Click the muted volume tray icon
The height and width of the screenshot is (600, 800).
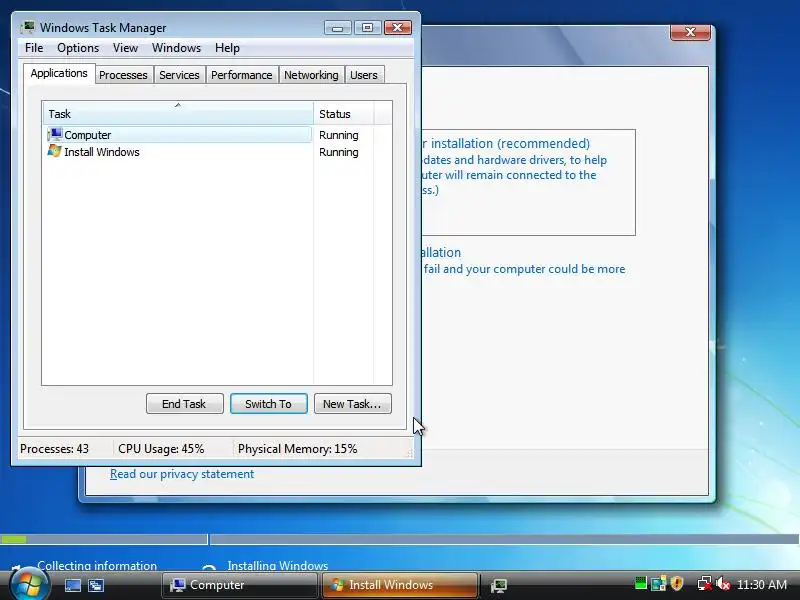723,583
